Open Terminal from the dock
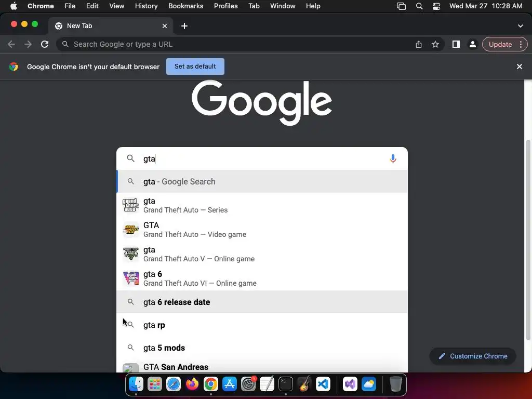The height and width of the screenshot is (399, 532). click(286, 384)
